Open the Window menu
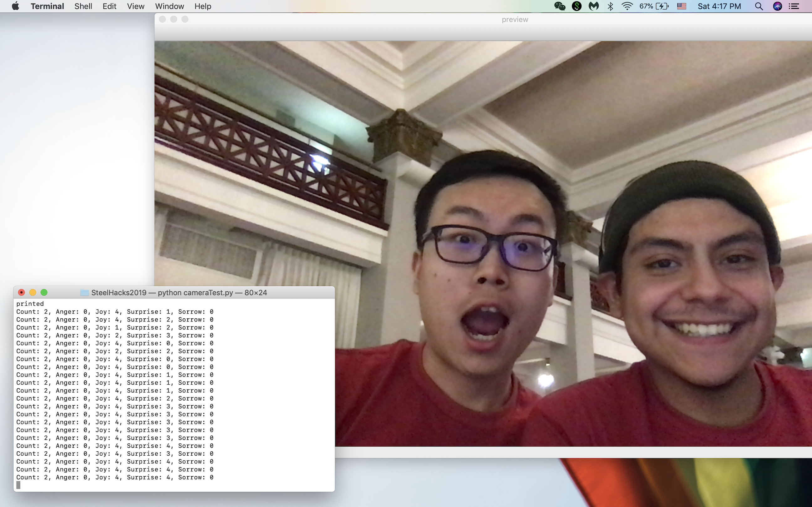 (x=169, y=6)
